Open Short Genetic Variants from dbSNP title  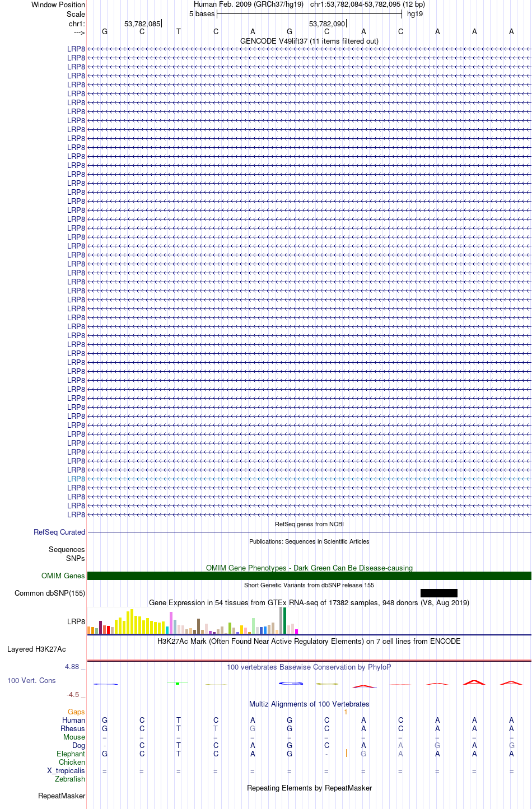point(309,585)
